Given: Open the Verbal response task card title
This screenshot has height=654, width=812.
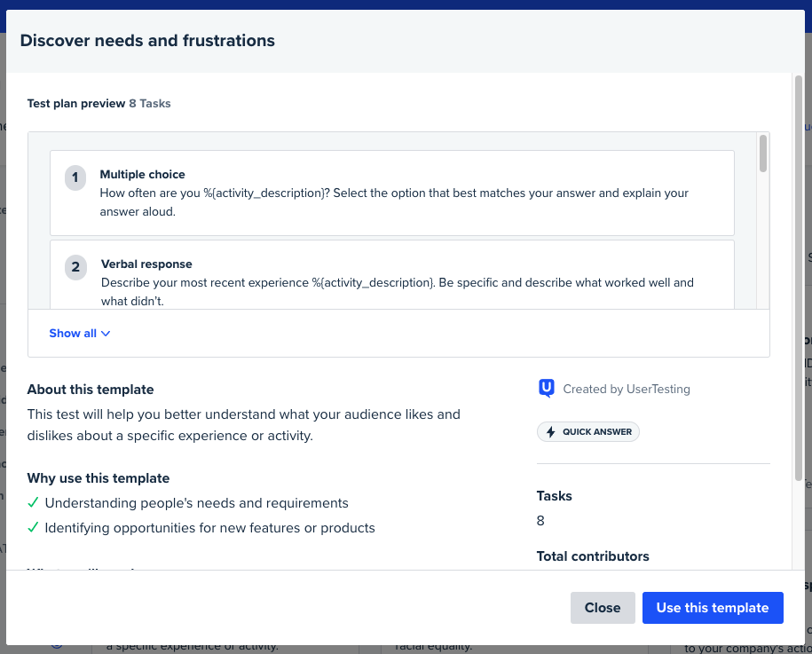Looking at the screenshot, I should [146, 264].
